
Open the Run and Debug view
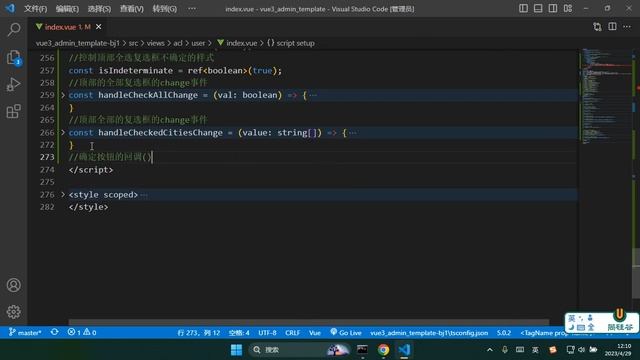pyautogui.click(x=13, y=84)
